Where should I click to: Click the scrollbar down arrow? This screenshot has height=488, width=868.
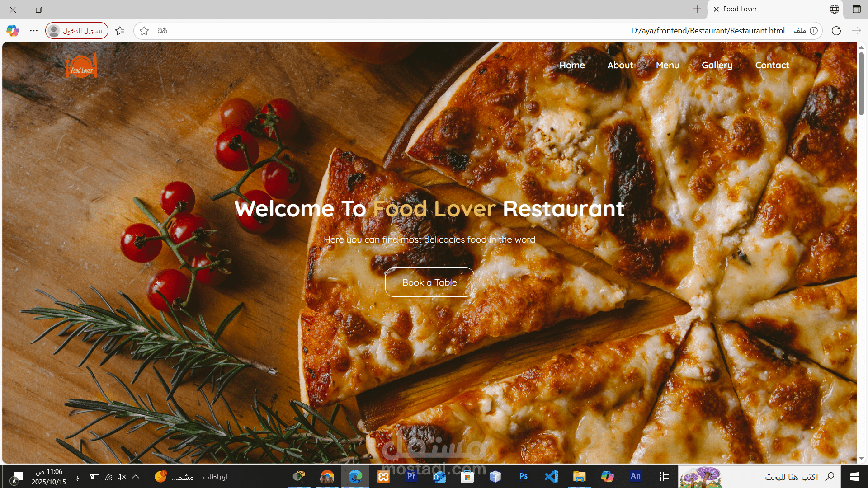pyautogui.click(x=861, y=458)
